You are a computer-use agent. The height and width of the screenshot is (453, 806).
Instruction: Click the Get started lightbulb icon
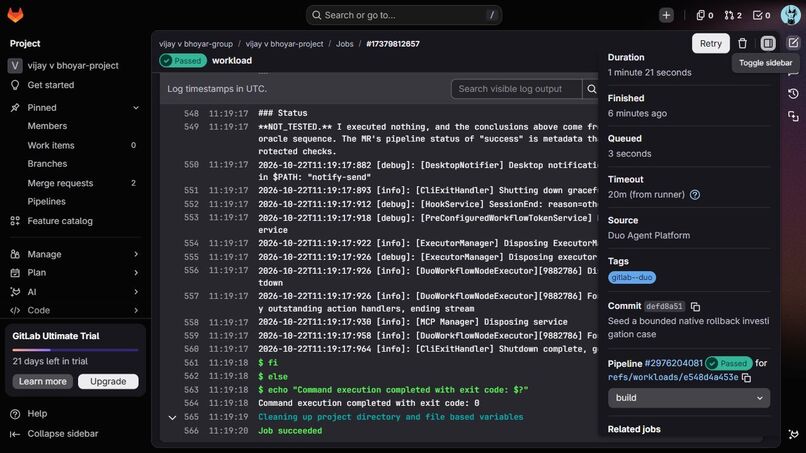pos(15,85)
